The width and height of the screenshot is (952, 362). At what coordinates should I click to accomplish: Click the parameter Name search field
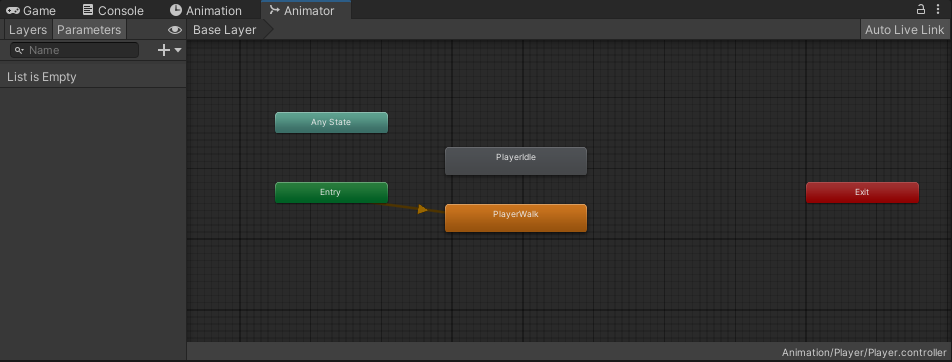coord(75,50)
